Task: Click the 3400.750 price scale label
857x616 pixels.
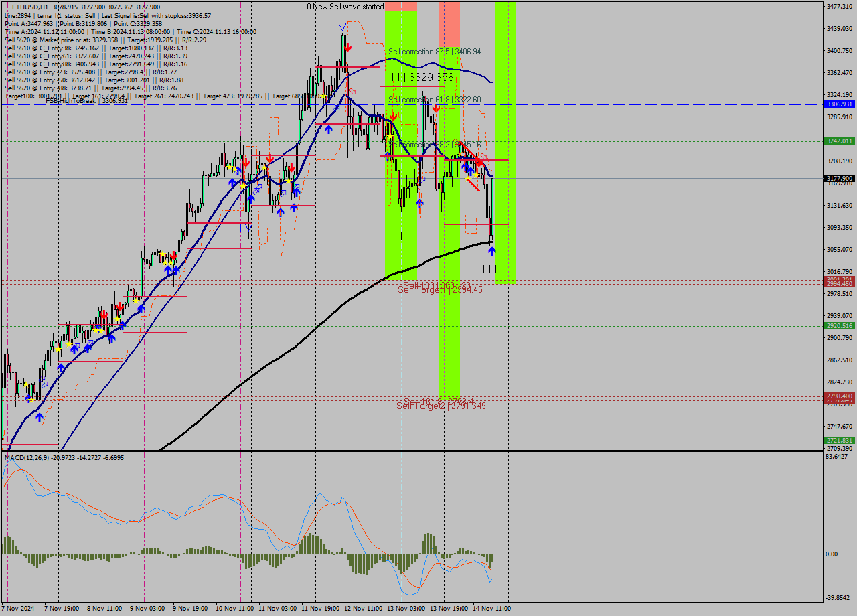Action: 840,50
